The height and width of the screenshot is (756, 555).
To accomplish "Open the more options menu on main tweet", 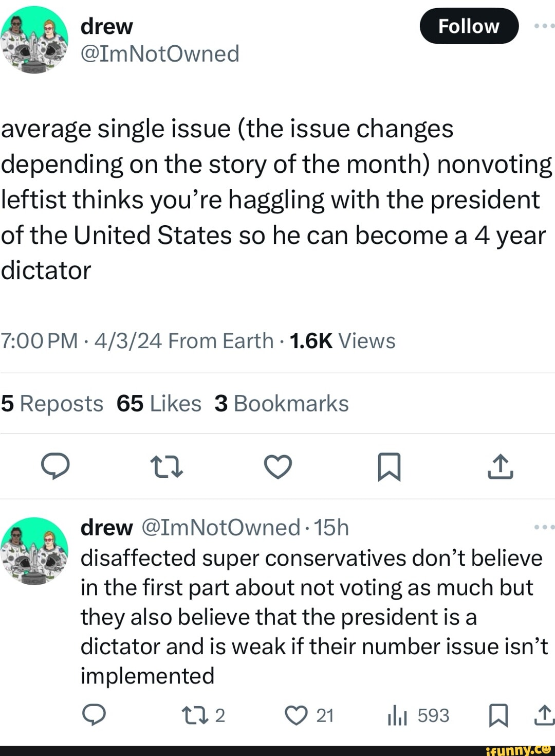I will click(544, 26).
